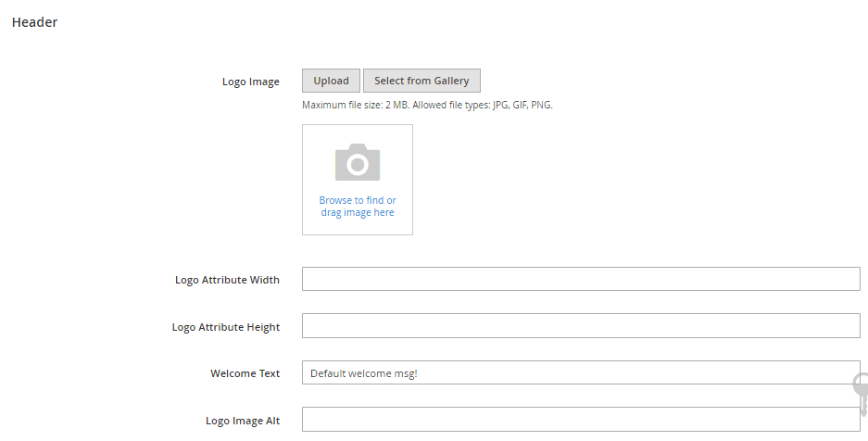Open Select from Gallery
The width and height of the screenshot is (868, 441).
tap(421, 81)
